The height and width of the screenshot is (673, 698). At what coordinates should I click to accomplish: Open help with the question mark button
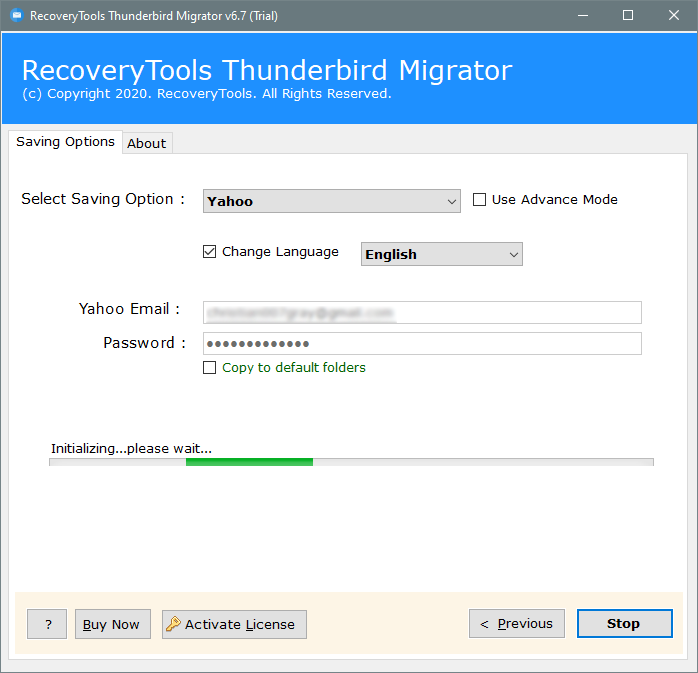(47, 624)
